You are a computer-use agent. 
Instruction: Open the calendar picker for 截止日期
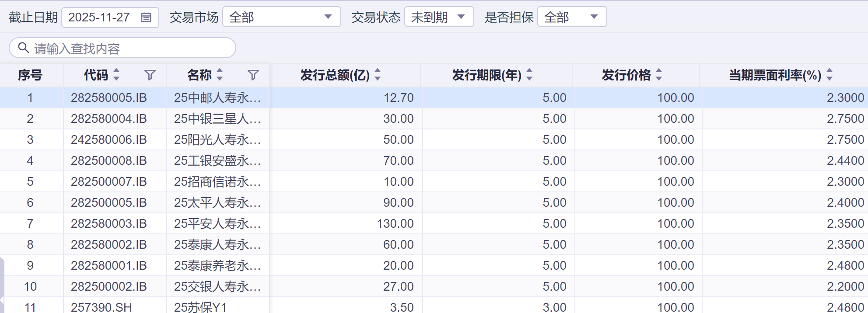[146, 17]
